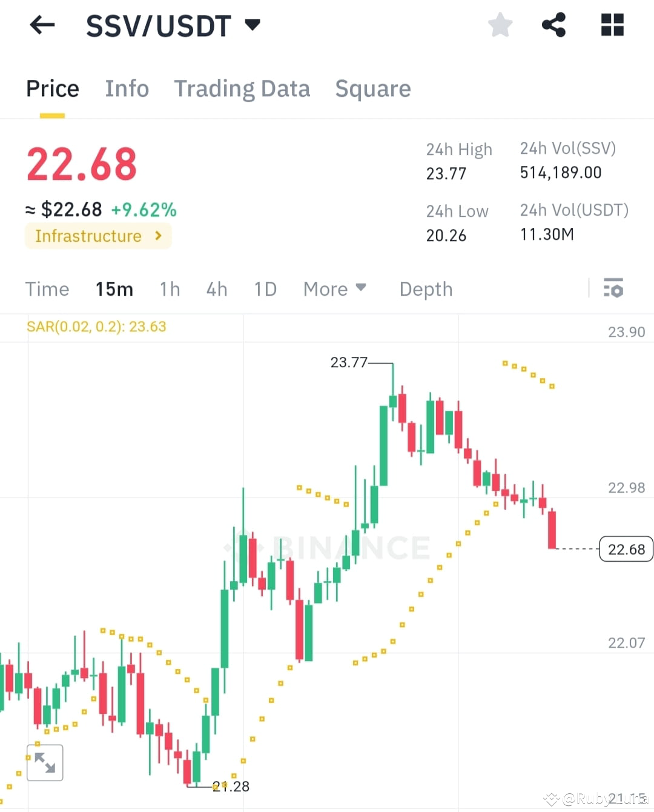The width and height of the screenshot is (654, 812).
Task: Open the share icon for this chart
Action: tap(554, 25)
